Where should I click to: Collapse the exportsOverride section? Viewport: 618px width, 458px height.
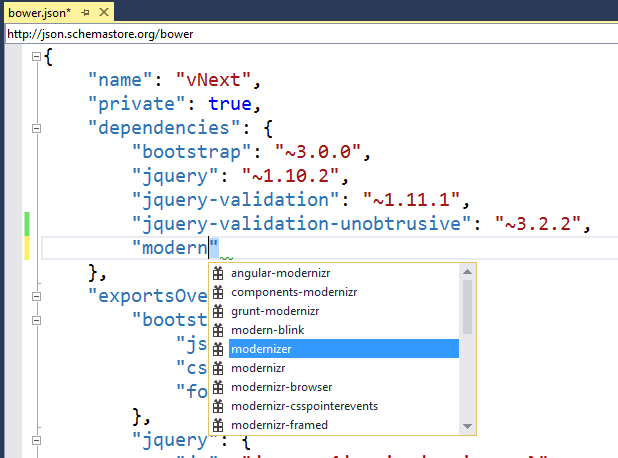click(36, 295)
